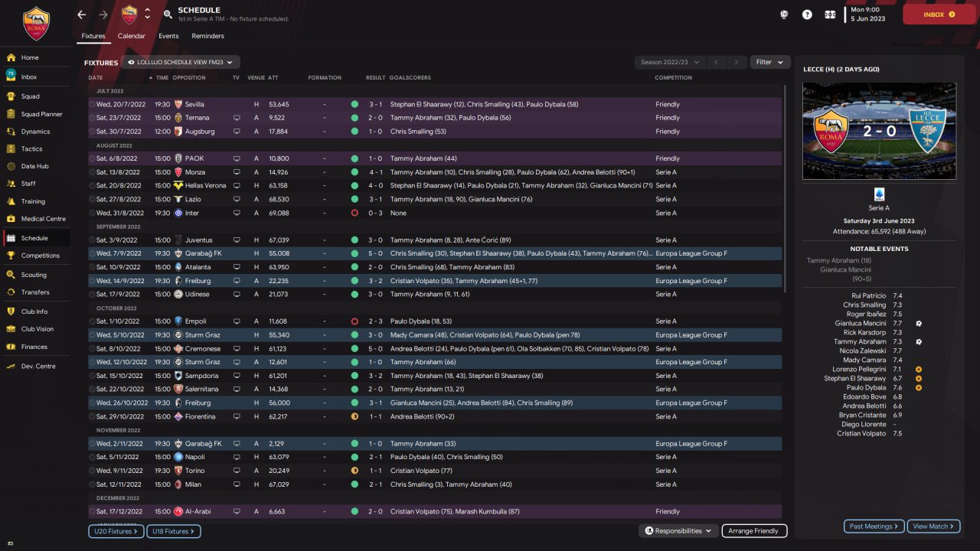The image size is (980, 551).
Task: Tick the selection circle for the Lazio fixture
Action: [x=92, y=199]
